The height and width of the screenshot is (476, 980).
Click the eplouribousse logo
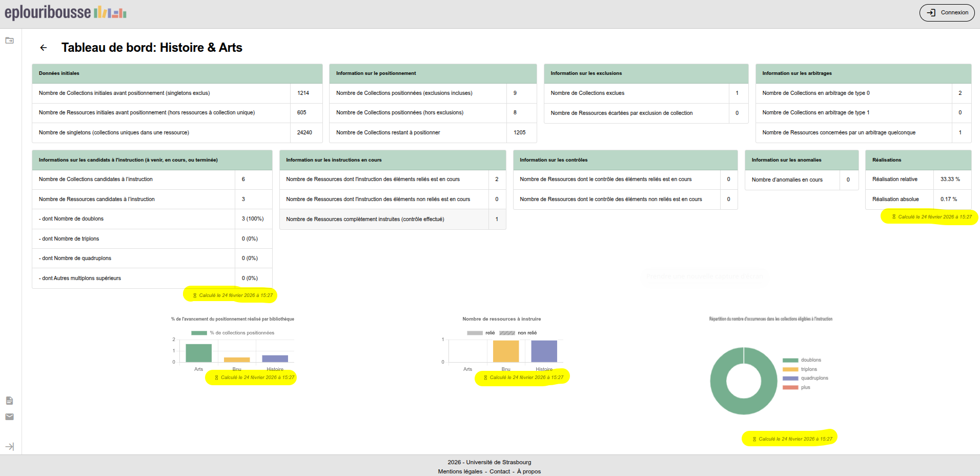[65, 12]
